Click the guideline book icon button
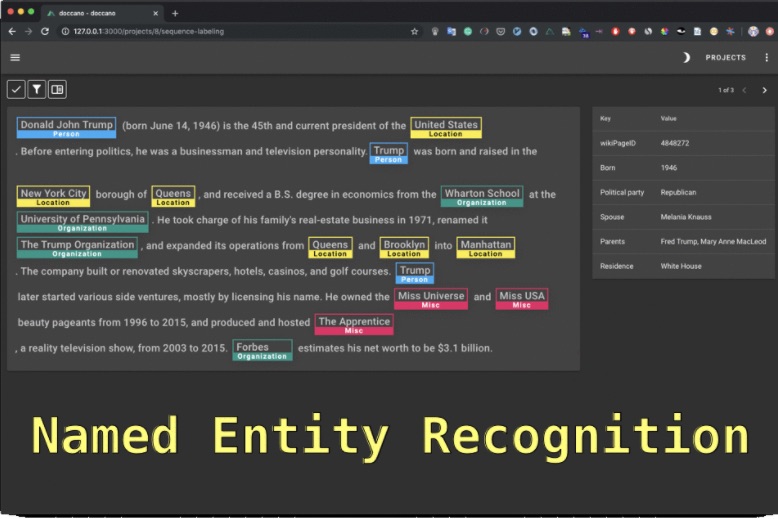Screen dimensions: 778x519 click(x=57, y=90)
